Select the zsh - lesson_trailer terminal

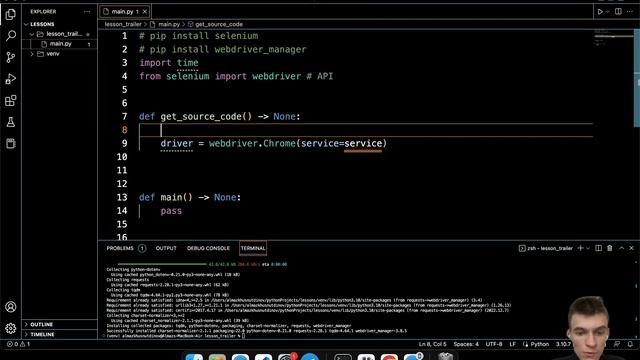click(x=545, y=248)
